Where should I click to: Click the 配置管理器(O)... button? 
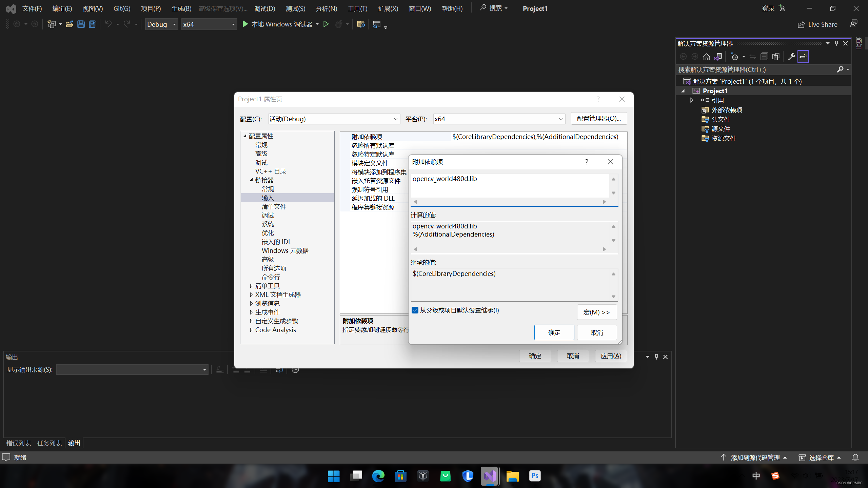tap(599, 119)
